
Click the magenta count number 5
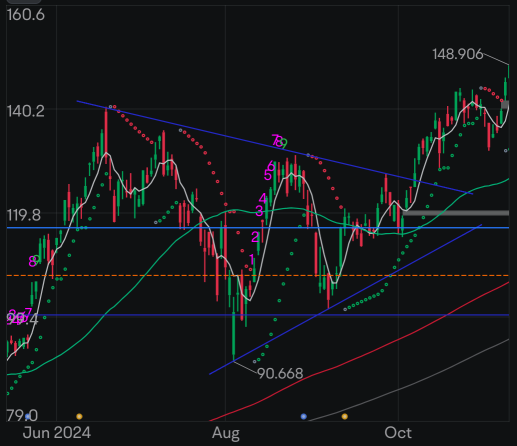[268, 175]
